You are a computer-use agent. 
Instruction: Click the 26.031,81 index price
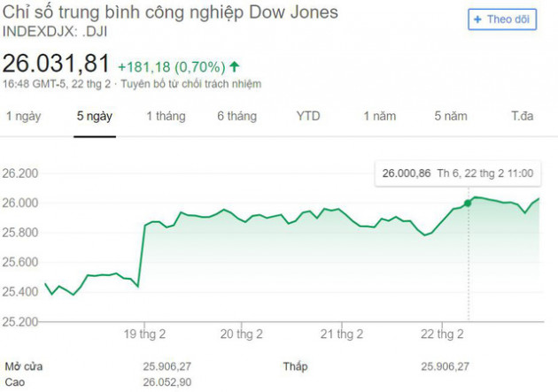click(x=56, y=64)
